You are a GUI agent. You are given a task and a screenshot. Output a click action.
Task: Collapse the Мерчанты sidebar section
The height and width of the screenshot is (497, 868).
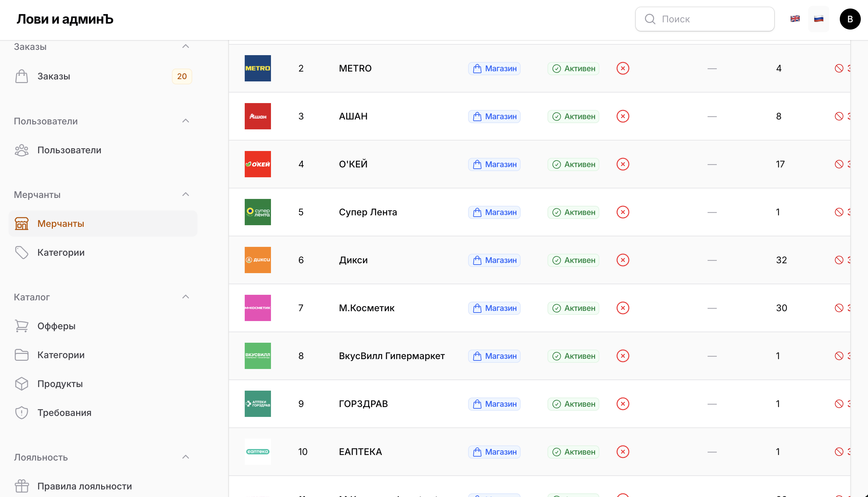click(186, 195)
